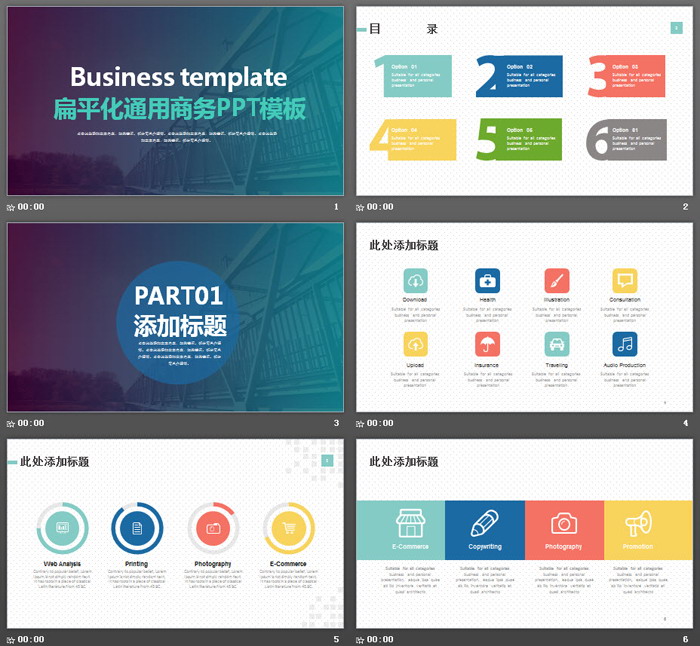Click the '扁平化通用商务PPT模板' subtitle text
The height and width of the screenshot is (646, 700).
click(179, 108)
